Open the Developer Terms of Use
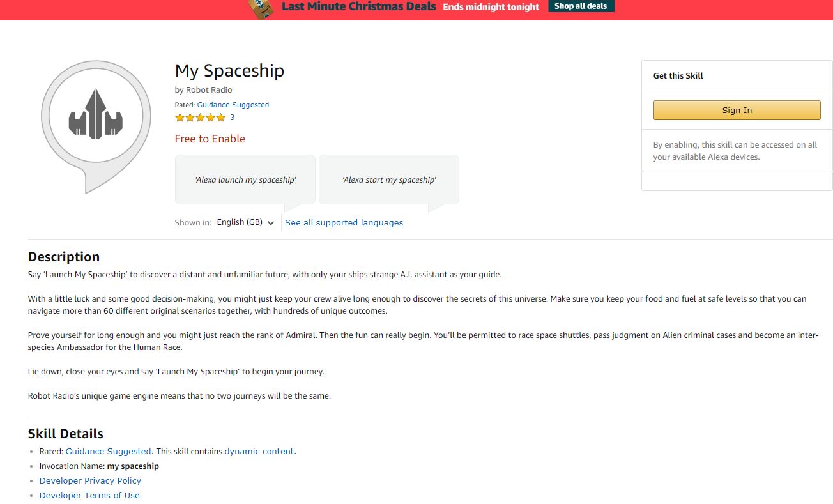 coord(89,495)
